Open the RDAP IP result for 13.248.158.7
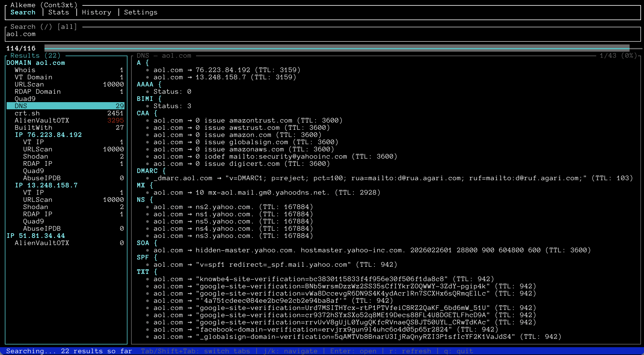The image size is (644, 355). pos(37,214)
